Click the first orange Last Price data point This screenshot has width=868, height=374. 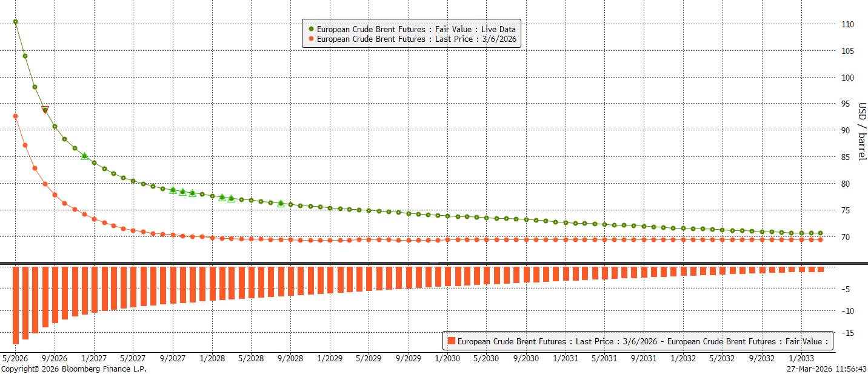pos(15,116)
